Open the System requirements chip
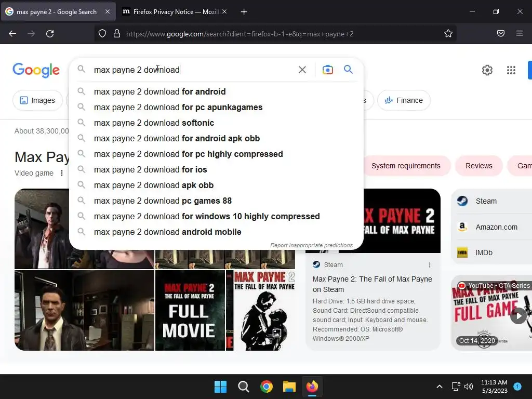 pos(406,166)
